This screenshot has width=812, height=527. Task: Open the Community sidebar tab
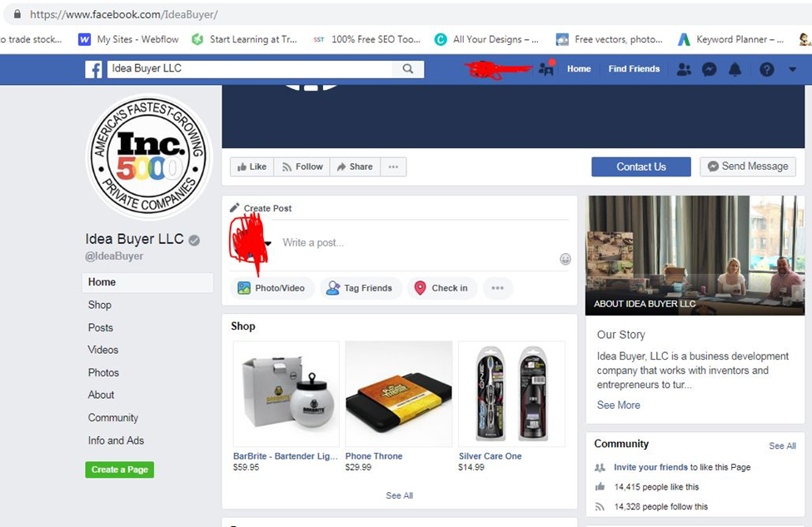(x=113, y=418)
